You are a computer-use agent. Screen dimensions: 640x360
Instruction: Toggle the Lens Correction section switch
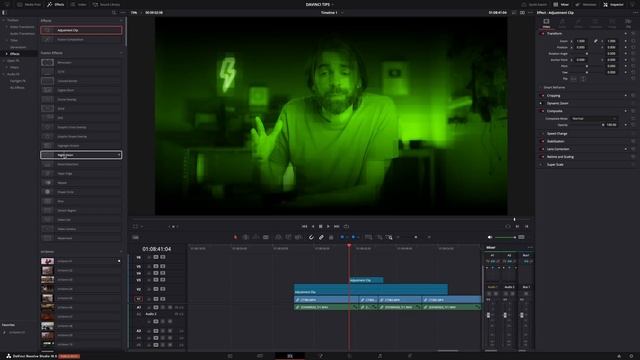coord(542,149)
